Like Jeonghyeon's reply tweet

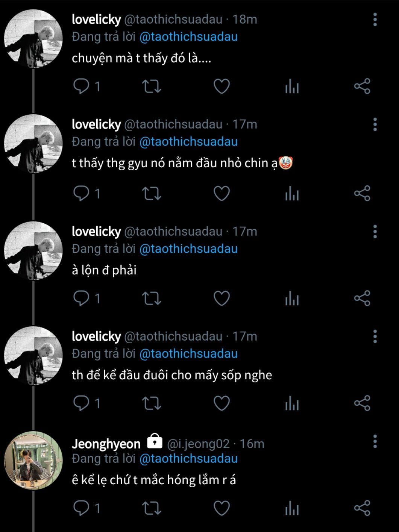(x=221, y=508)
